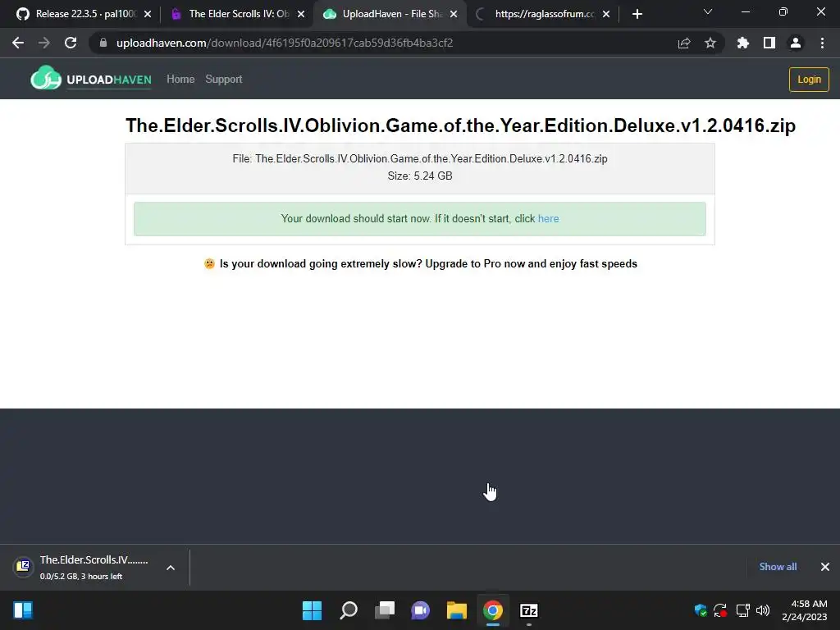
Task: Close The Elder Scrolls IV tab
Action: [301, 15]
